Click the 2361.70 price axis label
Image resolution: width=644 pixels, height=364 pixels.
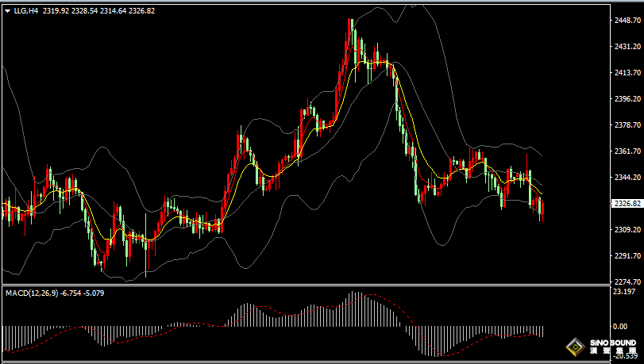point(627,151)
